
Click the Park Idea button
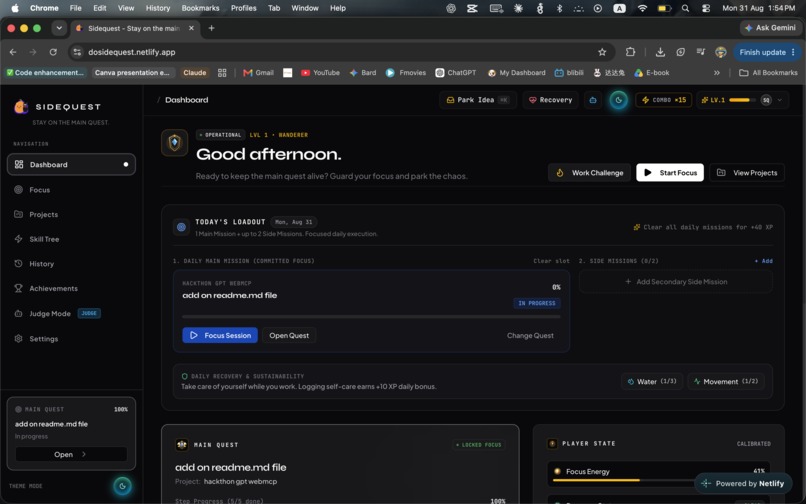tap(478, 100)
